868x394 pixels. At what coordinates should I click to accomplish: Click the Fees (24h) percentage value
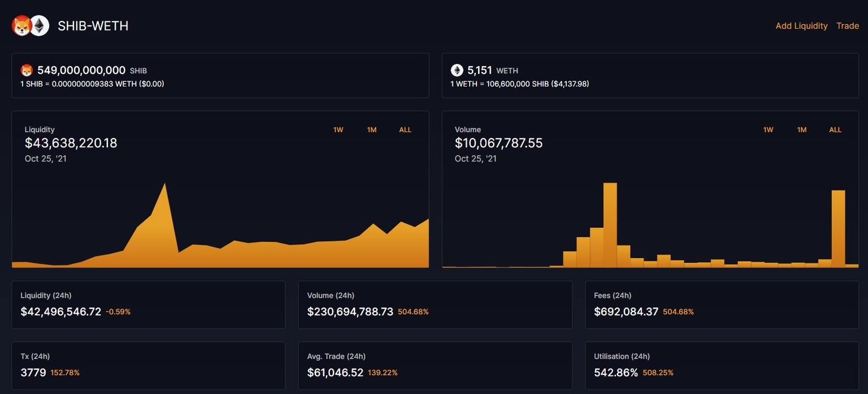tap(678, 311)
